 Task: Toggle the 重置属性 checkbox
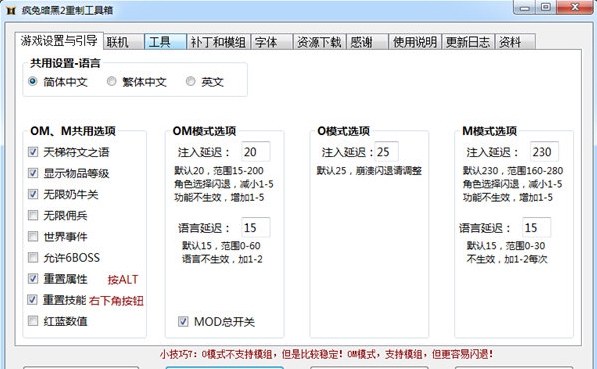click(x=33, y=278)
